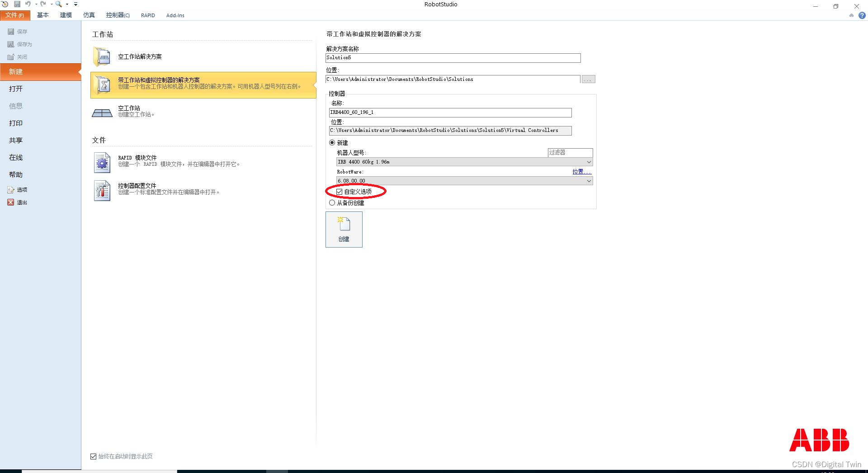Switch to the 基本 ribbon tab
Viewport: 868px width, 473px height.
pos(43,15)
